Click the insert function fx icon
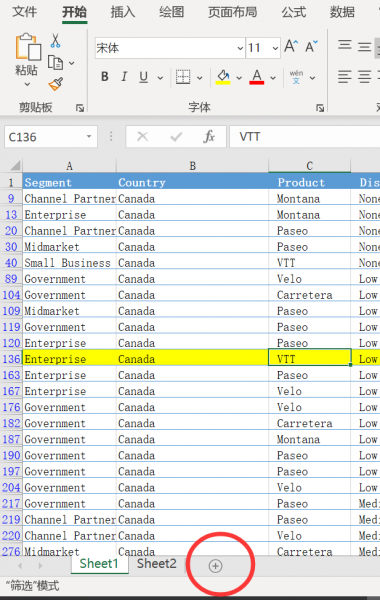Screen dimensions: 380x600 [209, 137]
